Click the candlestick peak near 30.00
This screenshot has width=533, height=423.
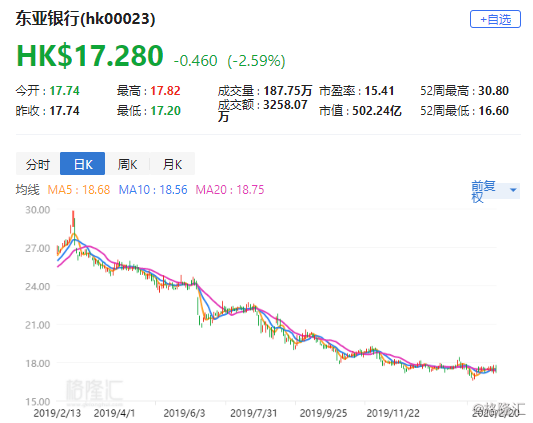tap(73, 219)
